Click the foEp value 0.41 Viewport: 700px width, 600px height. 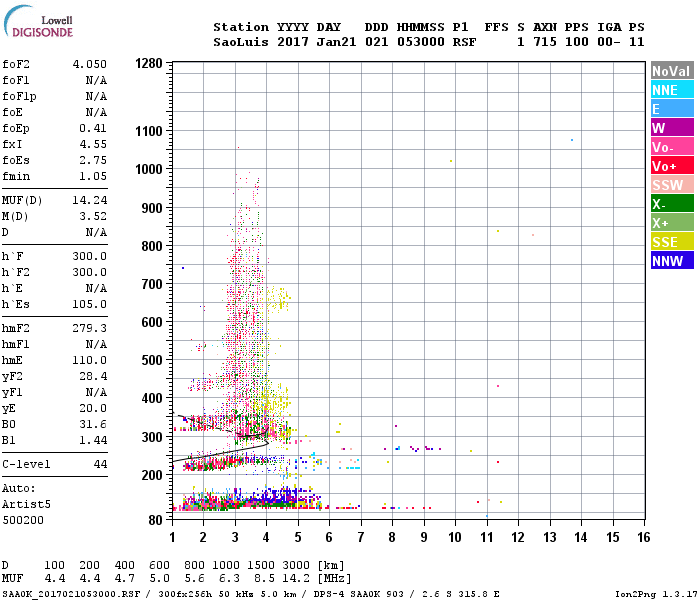[x=93, y=128]
